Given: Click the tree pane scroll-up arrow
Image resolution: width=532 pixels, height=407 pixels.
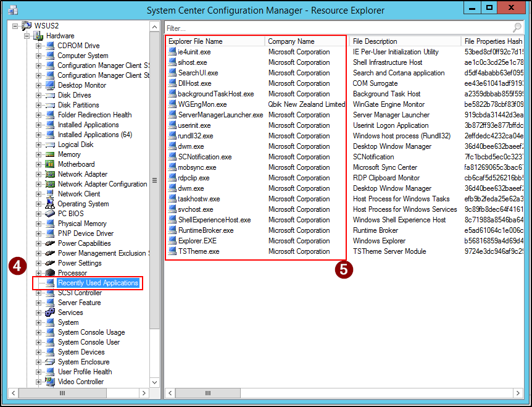Looking at the screenshot, I should tap(154, 27).
